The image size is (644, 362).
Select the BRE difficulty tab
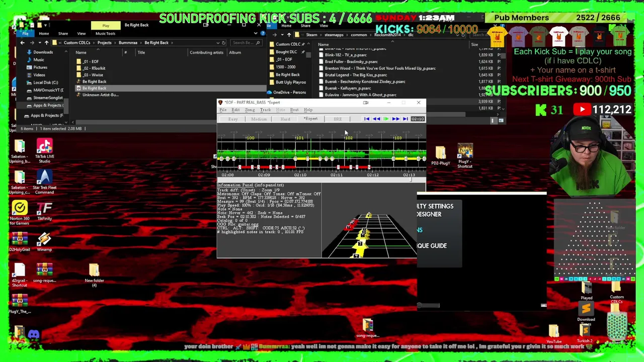tap(338, 119)
